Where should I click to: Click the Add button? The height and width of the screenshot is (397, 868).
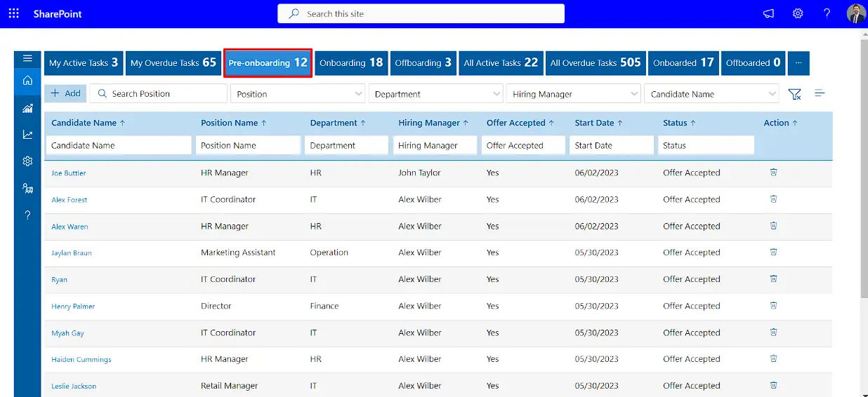pos(65,93)
